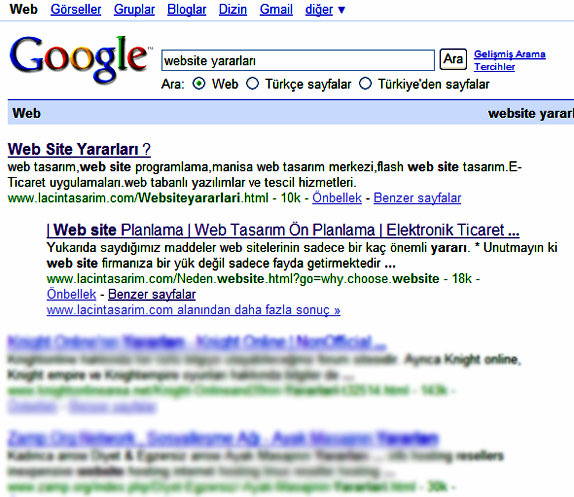
Task: Click the Ara search button
Action: (x=453, y=59)
